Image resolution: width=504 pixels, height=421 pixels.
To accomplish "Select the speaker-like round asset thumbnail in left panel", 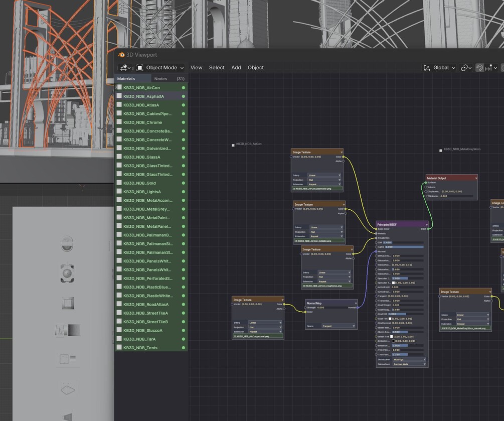I will [67, 273].
